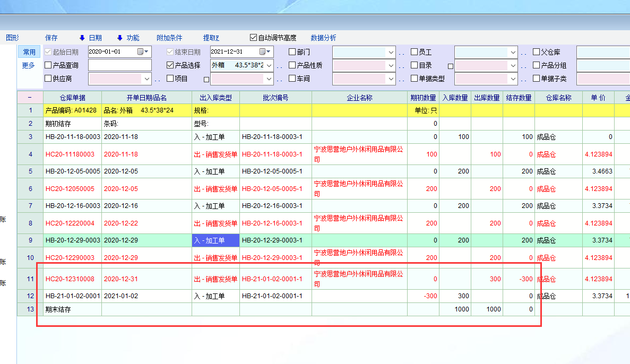Image resolution: width=630 pixels, height=364 pixels.
Task: Select the highlighted 入-加工单 cell in row 9
Action: tap(215, 240)
